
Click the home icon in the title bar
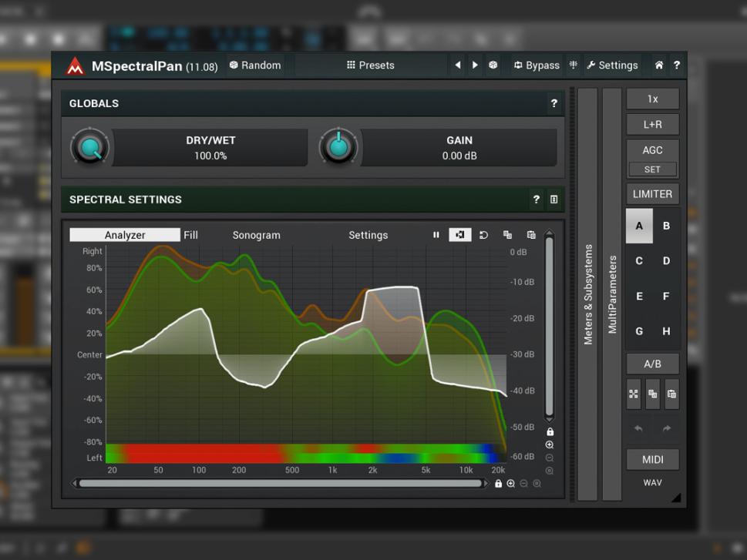click(659, 65)
